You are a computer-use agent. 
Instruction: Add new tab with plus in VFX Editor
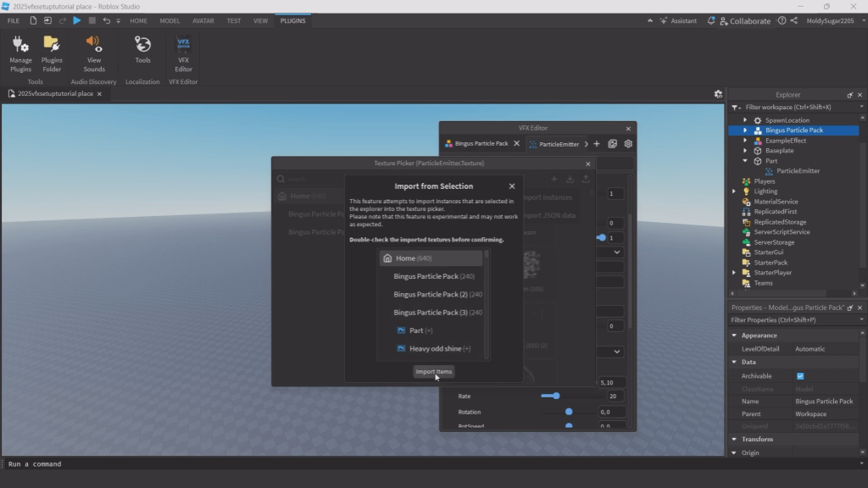[597, 144]
